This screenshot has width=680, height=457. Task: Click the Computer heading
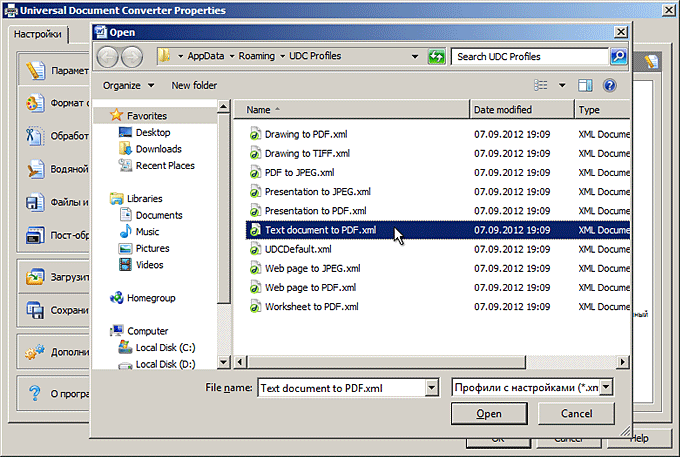139,331
